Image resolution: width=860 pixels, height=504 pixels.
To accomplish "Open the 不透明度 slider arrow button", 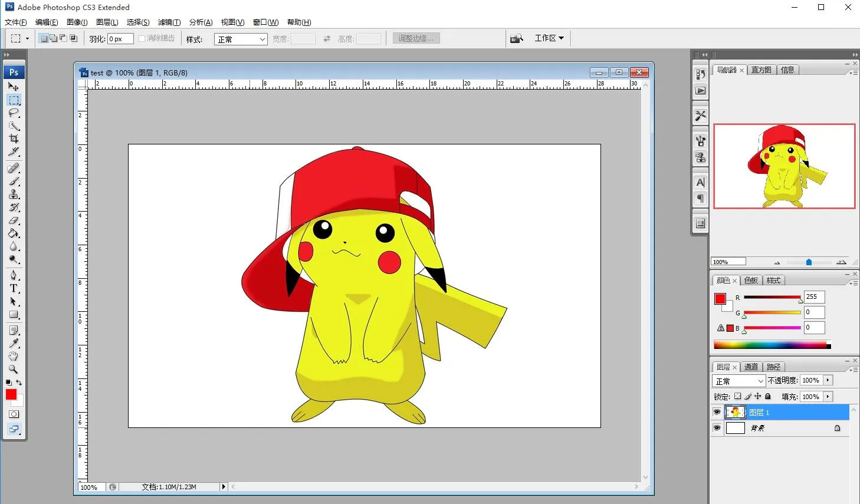I will click(x=828, y=381).
